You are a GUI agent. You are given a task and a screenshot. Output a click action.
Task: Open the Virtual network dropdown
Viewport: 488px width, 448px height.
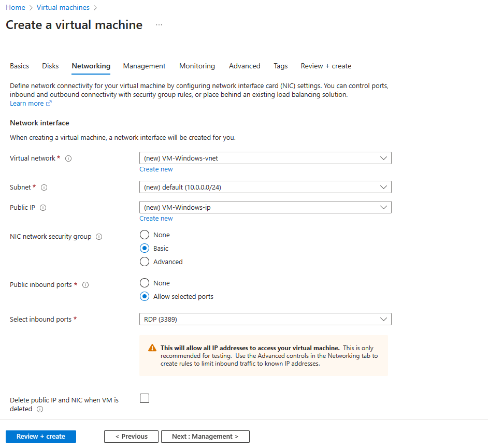pyautogui.click(x=265, y=158)
